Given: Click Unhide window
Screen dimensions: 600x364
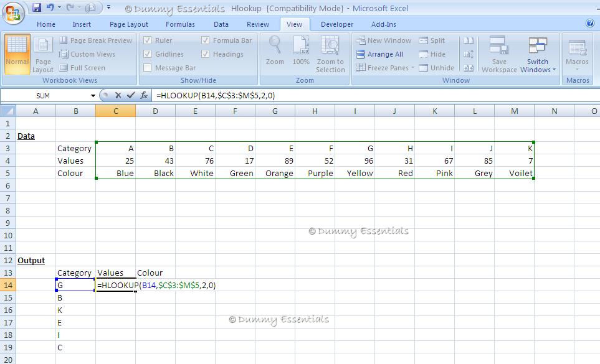Looking at the screenshot, I should point(436,68).
